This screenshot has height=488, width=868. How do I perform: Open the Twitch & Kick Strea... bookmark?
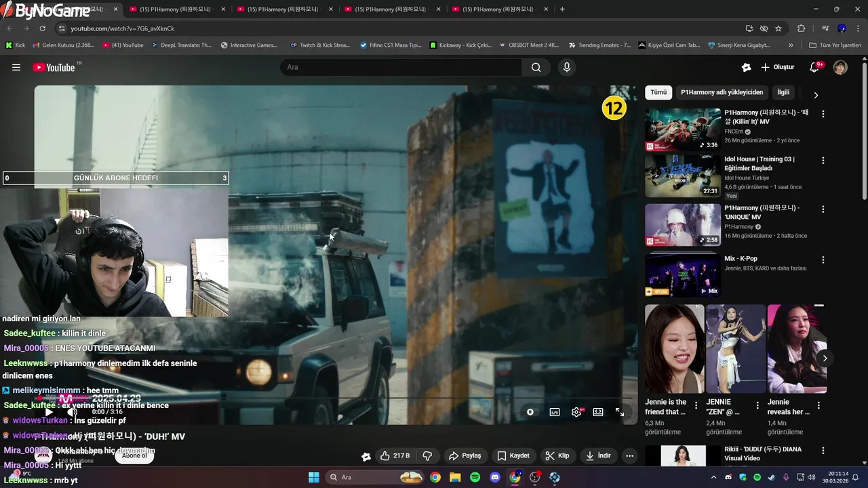319,45
